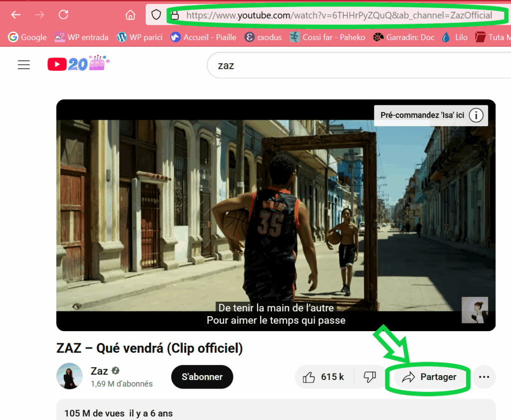
Task: Open the YouTube hamburger guide menu
Action: click(x=24, y=65)
